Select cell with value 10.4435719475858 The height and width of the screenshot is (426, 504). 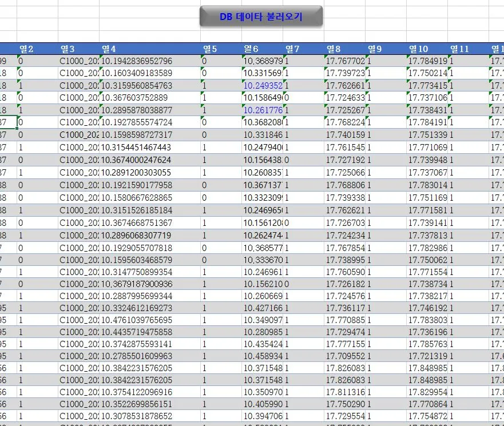(150, 332)
